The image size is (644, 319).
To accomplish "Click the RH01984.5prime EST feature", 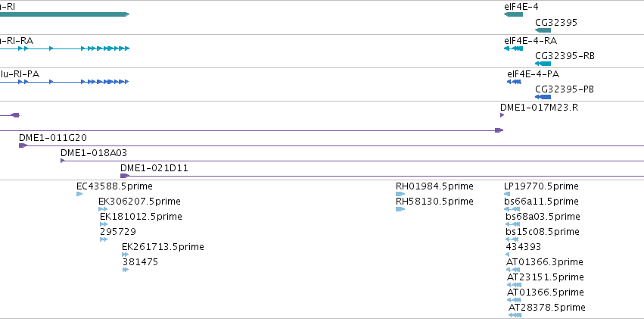I will pos(400,194).
